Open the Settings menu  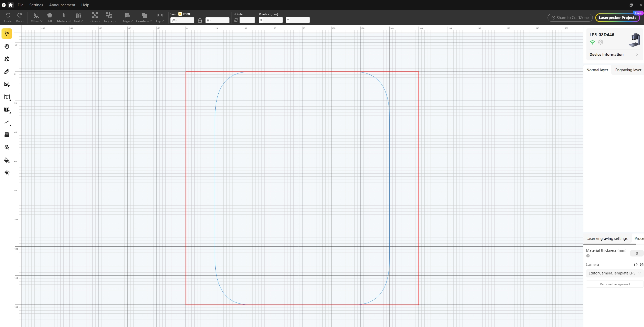(36, 5)
